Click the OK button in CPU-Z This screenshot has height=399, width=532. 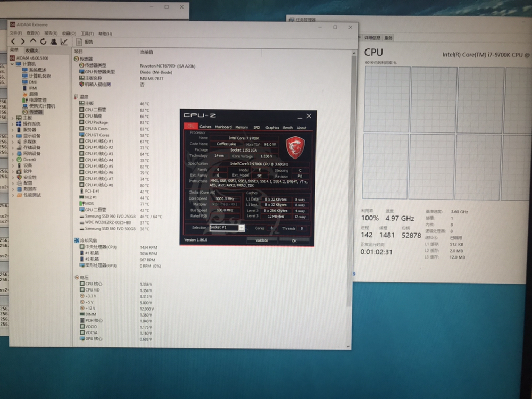[x=294, y=240]
